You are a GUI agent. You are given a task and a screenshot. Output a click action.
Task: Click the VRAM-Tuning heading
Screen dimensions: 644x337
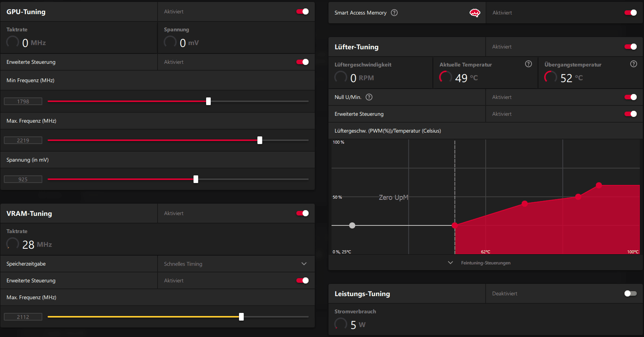(x=29, y=214)
